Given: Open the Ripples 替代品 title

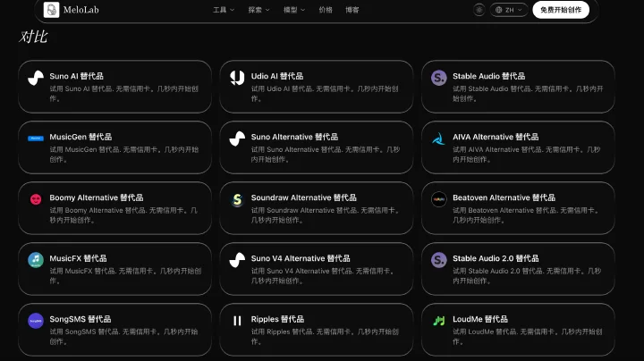Looking at the screenshot, I should pos(277,319).
